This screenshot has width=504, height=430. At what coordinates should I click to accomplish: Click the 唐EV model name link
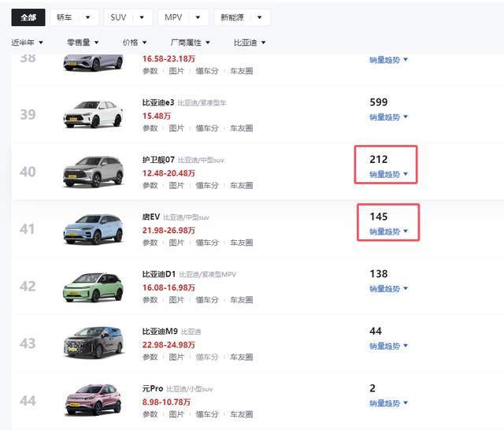(x=153, y=217)
